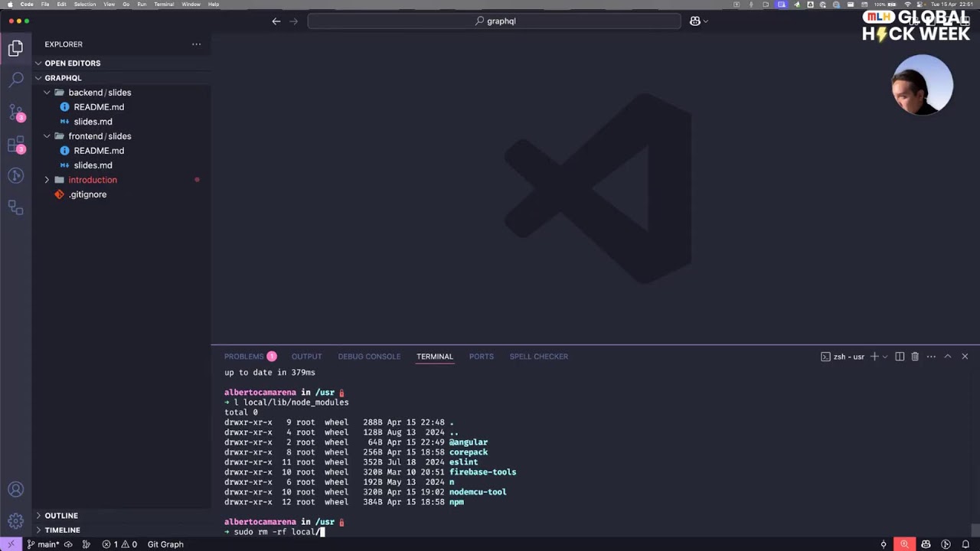
Task: Kill the terminal with trash icon
Action: 915,357
